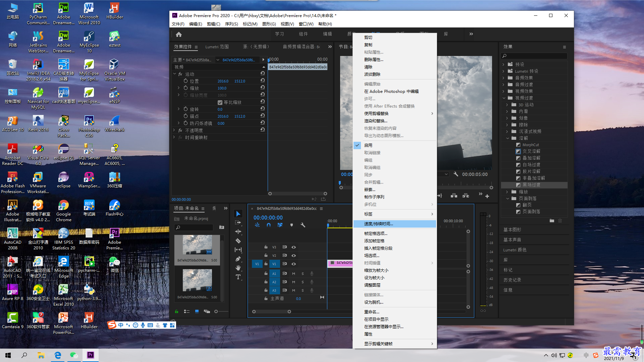
Task: Hide track V3 output eye
Action: tap(293, 247)
